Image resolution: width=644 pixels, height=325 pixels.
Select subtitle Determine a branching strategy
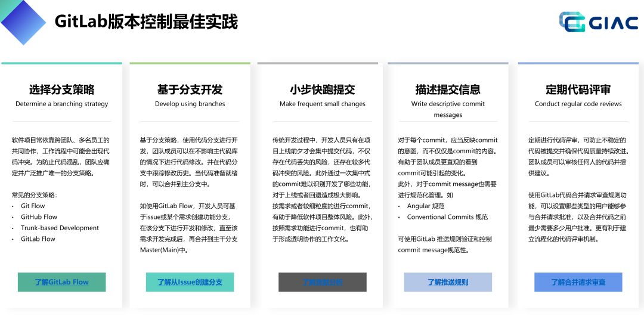pyautogui.click(x=61, y=104)
